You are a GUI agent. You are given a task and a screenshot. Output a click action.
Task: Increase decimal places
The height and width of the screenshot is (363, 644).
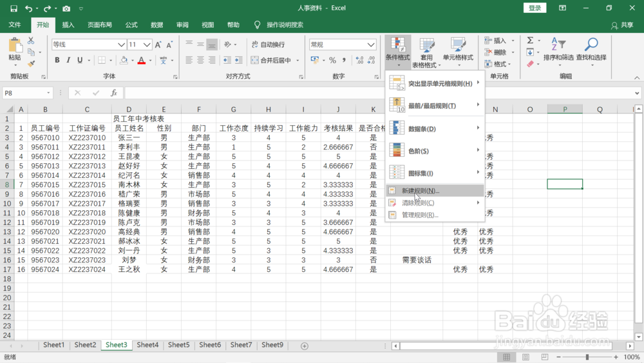pos(360,61)
